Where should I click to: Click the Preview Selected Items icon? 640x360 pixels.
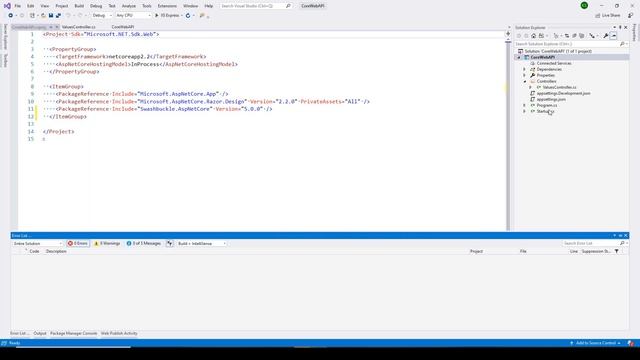pos(613,36)
